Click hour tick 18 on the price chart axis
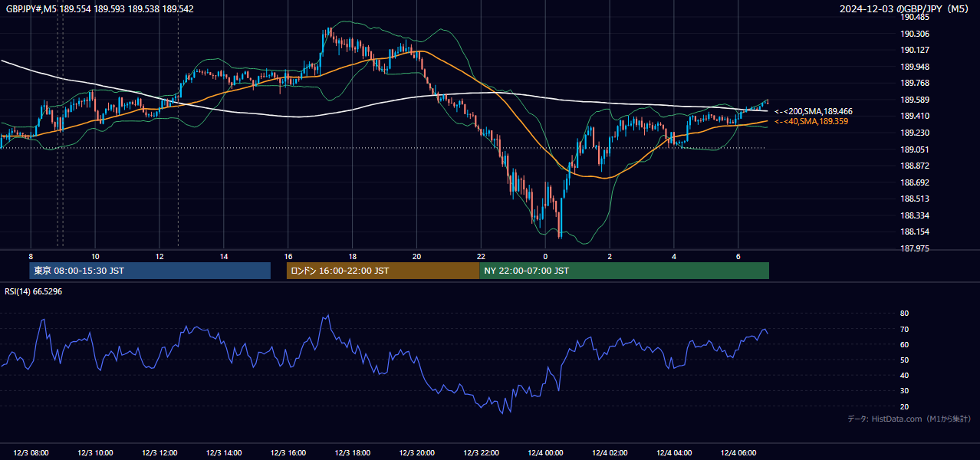Viewport: 980px width, 460px height. pyautogui.click(x=353, y=256)
